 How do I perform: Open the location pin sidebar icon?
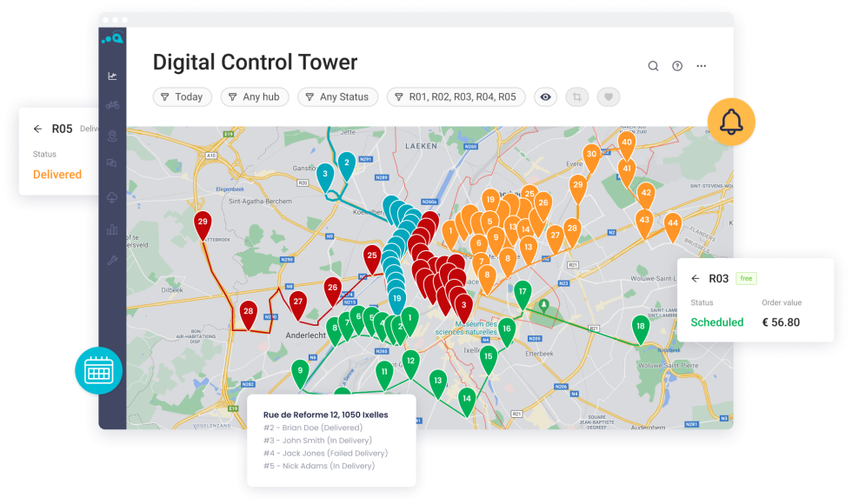coord(112,136)
